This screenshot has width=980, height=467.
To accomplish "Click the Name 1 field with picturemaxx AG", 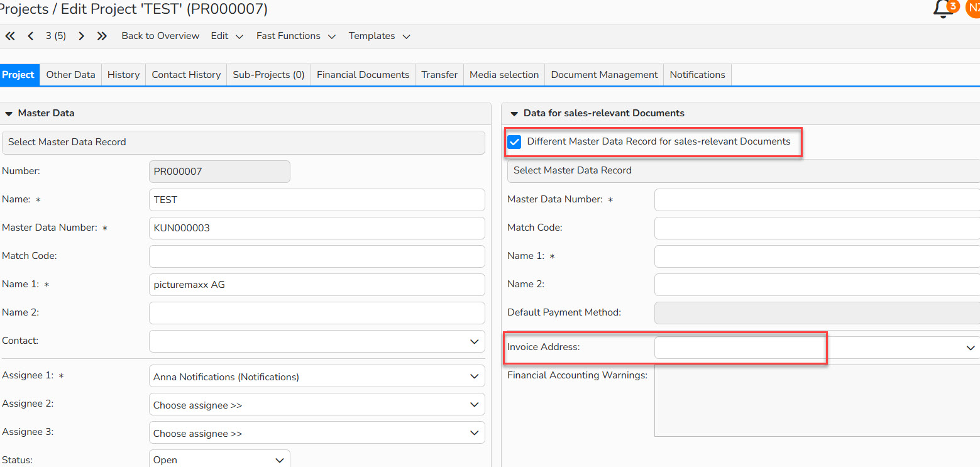I will [317, 285].
